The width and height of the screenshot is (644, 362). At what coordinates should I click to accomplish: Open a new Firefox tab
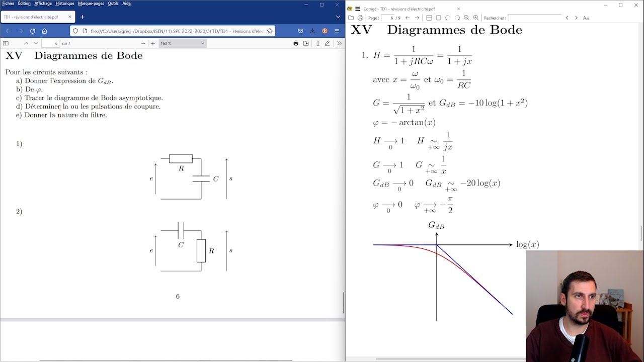pos(83,17)
